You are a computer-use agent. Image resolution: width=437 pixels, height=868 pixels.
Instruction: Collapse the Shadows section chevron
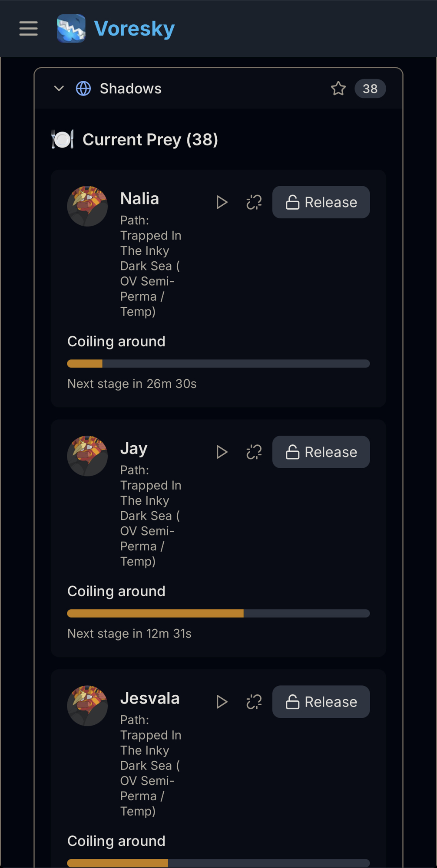coord(59,89)
